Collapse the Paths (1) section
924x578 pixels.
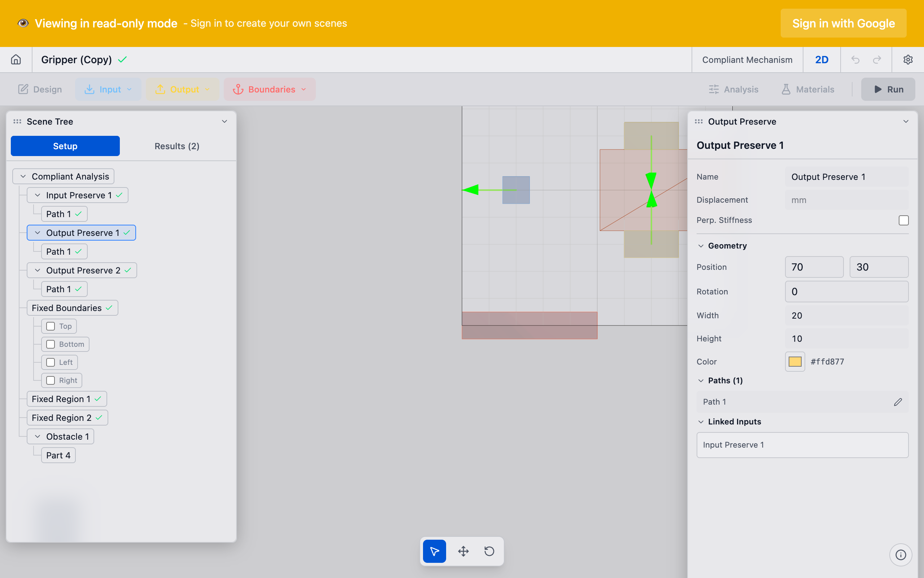701,380
